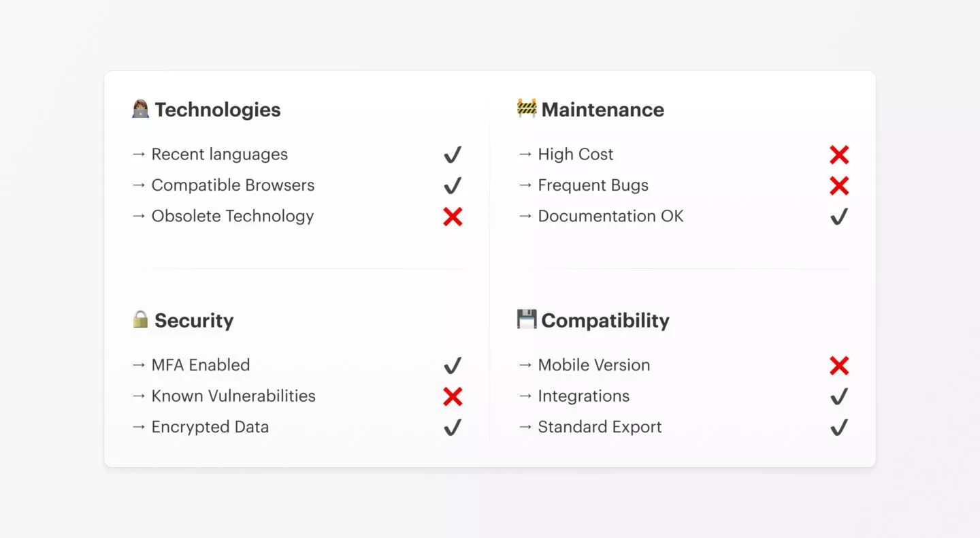980x538 pixels.
Task: Click the Integrations item text
Action: click(x=584, y=396)
